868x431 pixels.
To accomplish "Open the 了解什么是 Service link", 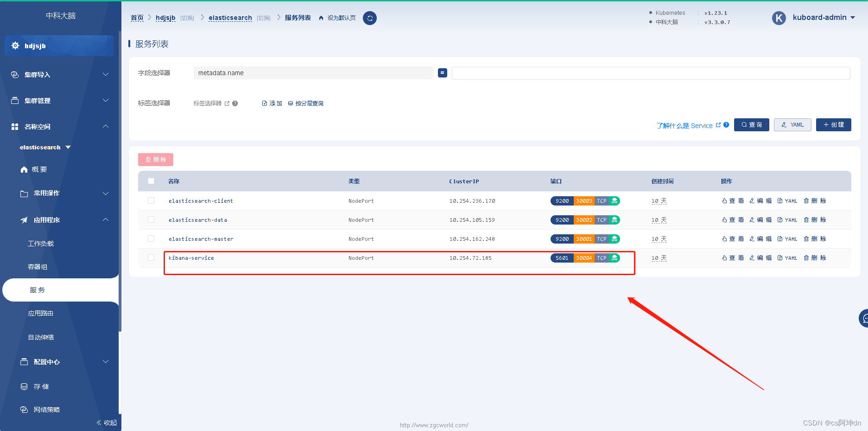I will tap(684, 126).
